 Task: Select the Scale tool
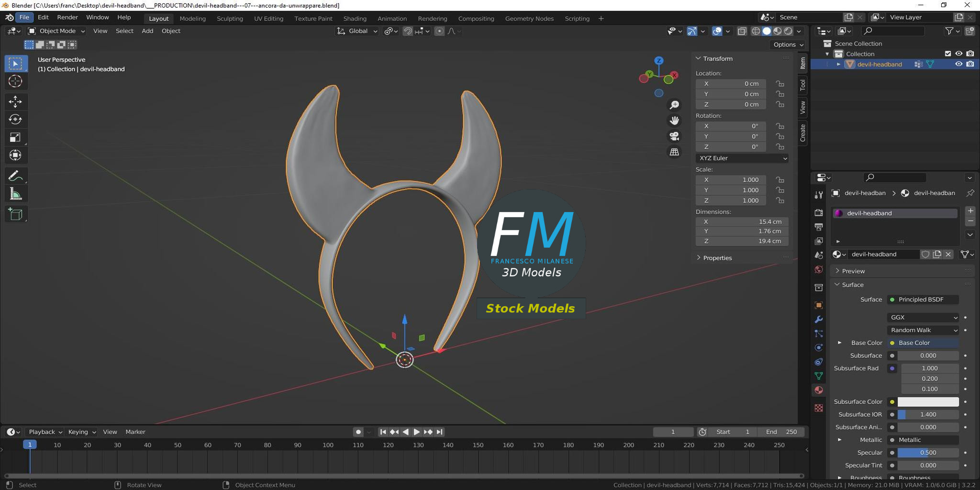(x=15, y=138)
